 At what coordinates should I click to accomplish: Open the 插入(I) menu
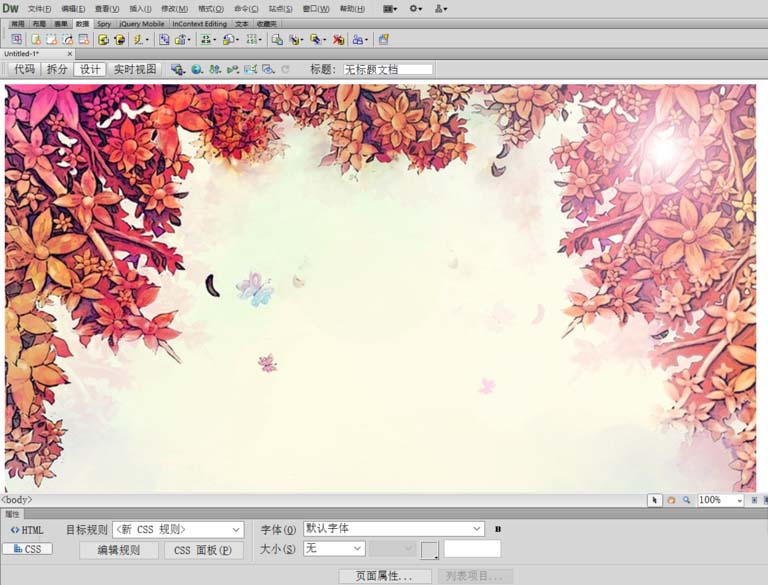pyautogui.click(x=140, y=8)
